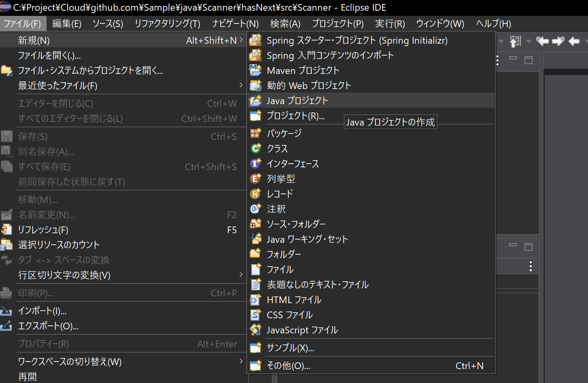Viewport: 588px width, 383px height.
Task: Expand 新規(N) submenu arrow
Action: point(241,40)
